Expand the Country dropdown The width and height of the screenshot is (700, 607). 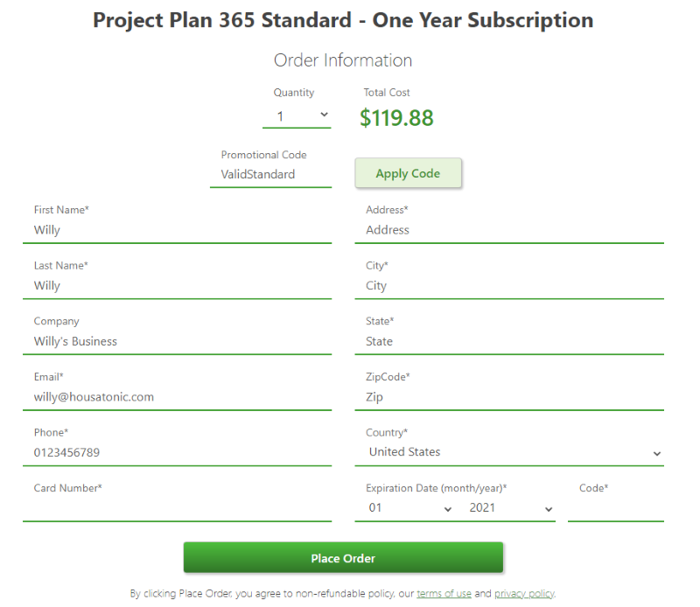click(x=509, y=452)
